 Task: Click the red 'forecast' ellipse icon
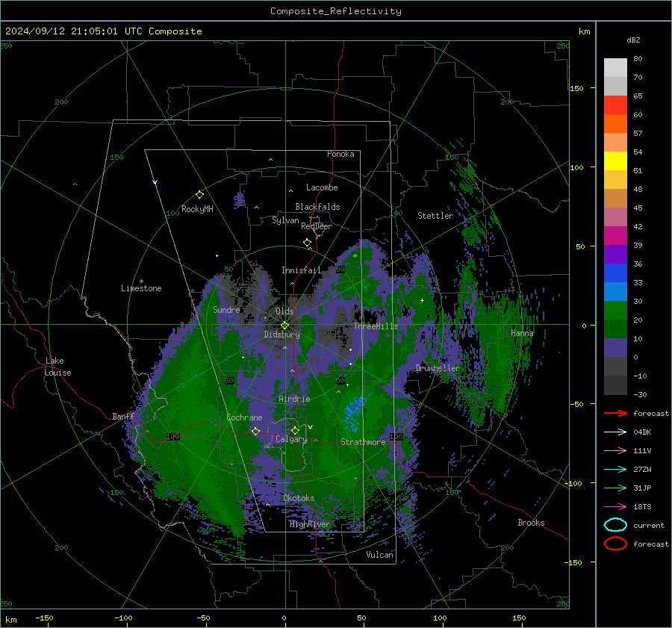(x=615, y=544)
